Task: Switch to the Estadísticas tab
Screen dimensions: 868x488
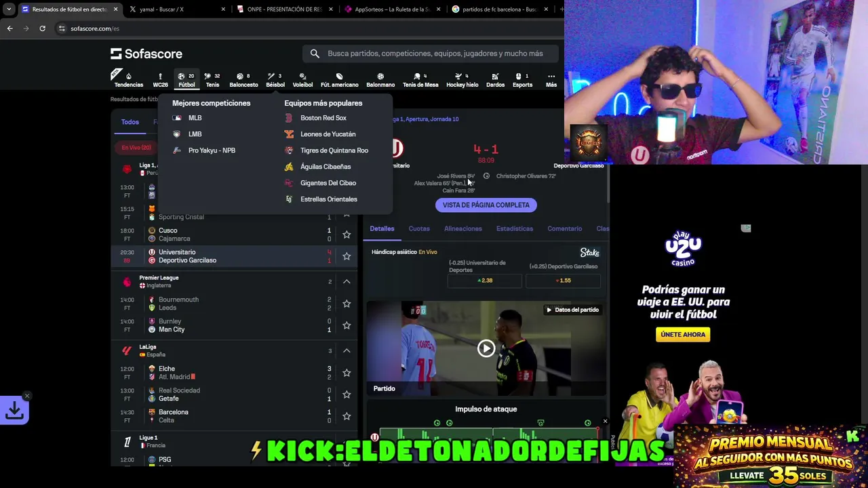Action: (515, 228)
